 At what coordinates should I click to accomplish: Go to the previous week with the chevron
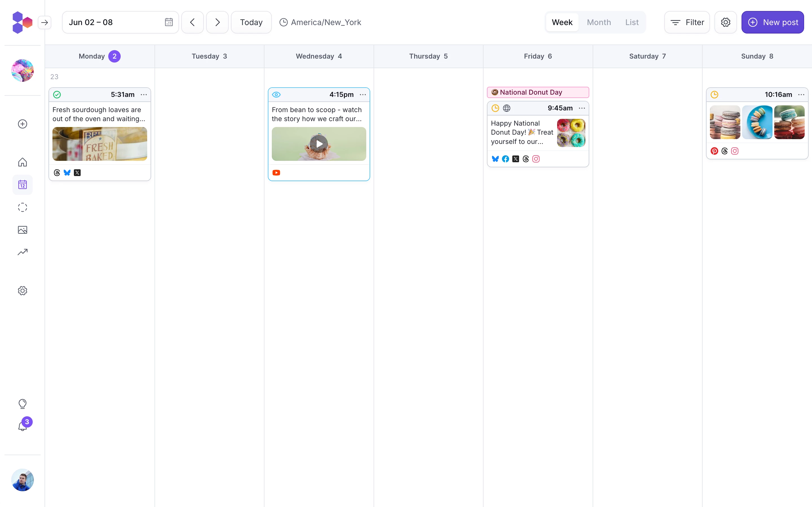pyautogui.click(x=192, y=22)
